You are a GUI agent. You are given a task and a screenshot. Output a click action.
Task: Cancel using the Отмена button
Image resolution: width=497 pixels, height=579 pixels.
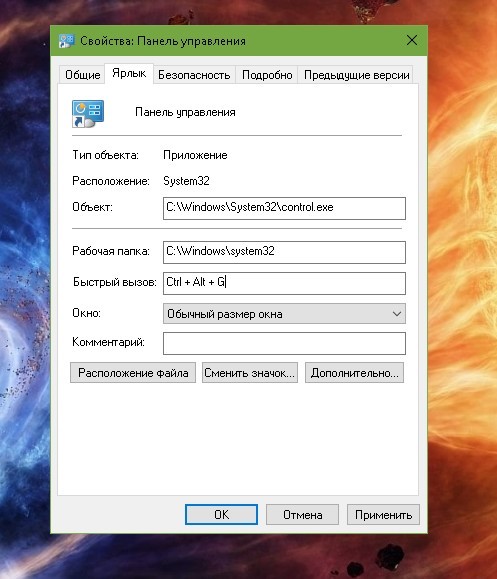coord(302,514)
